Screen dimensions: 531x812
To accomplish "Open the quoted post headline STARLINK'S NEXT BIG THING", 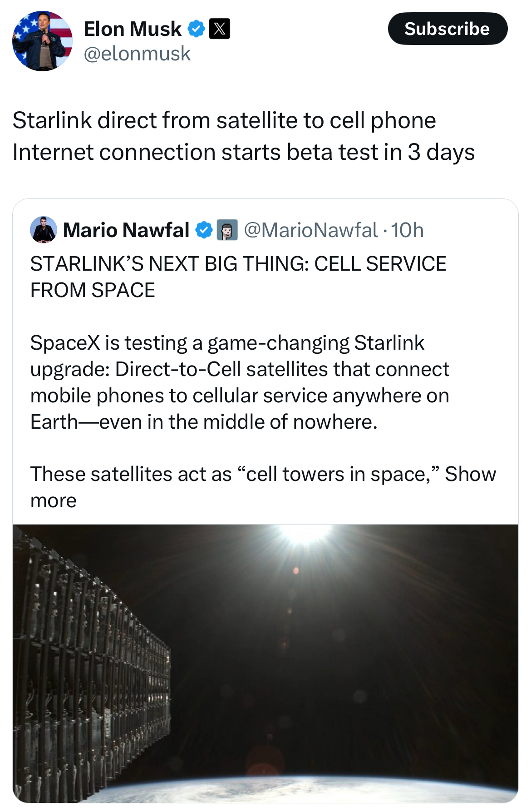I will [238, 277].
